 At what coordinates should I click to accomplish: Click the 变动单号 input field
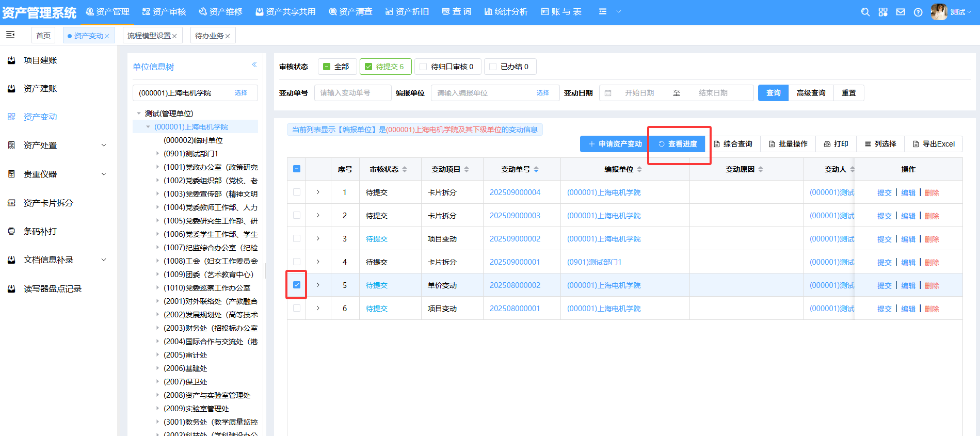352,93
